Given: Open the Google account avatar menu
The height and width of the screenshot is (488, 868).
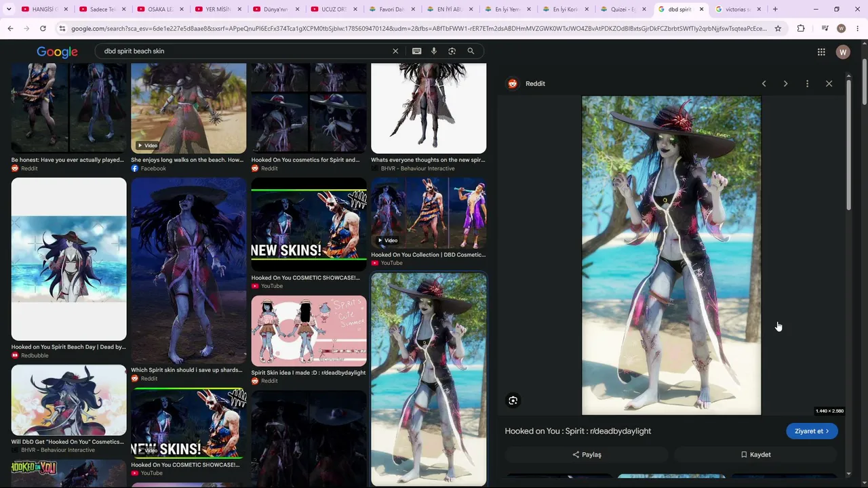Looking at the screenshot, I should point(843,52).
